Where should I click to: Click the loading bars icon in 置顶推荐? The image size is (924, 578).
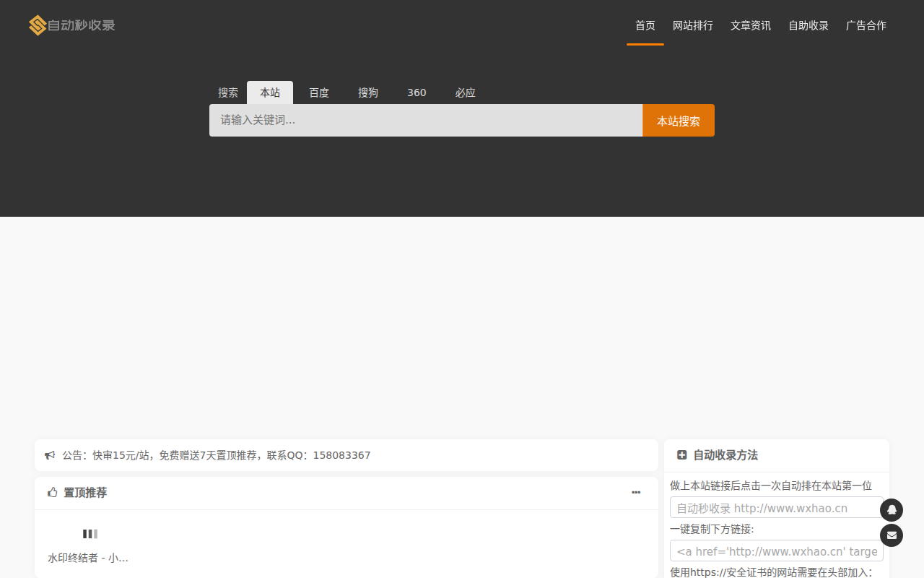tap(90, 533)
